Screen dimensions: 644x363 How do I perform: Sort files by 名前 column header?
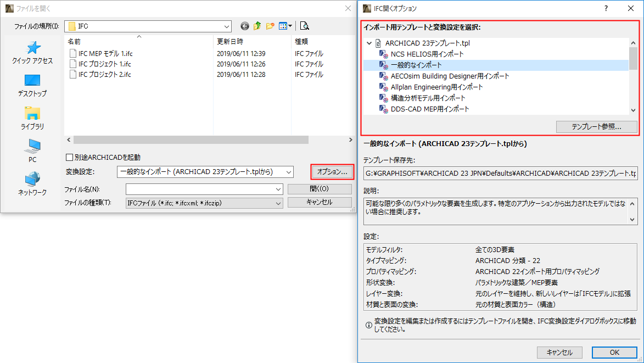click(74, 42)
